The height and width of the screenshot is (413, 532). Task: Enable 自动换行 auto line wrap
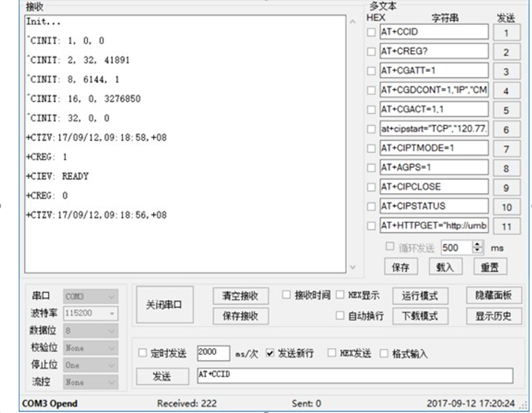(341, 316)
